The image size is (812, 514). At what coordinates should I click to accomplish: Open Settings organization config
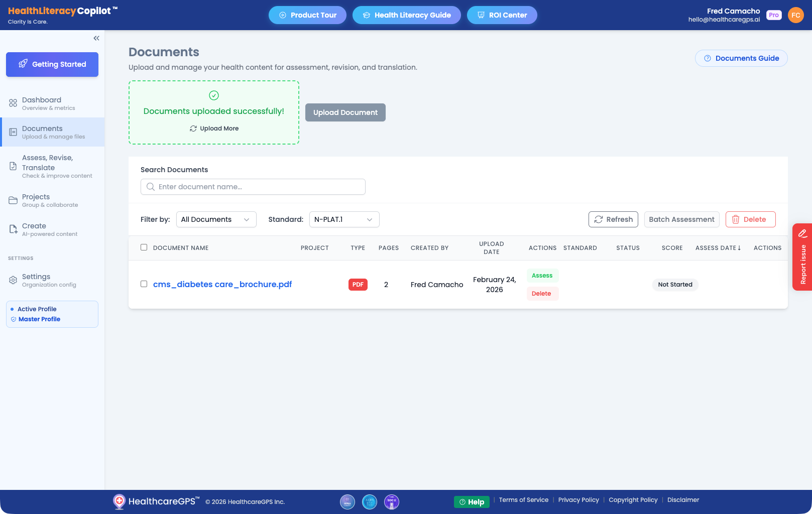(36, 280)
